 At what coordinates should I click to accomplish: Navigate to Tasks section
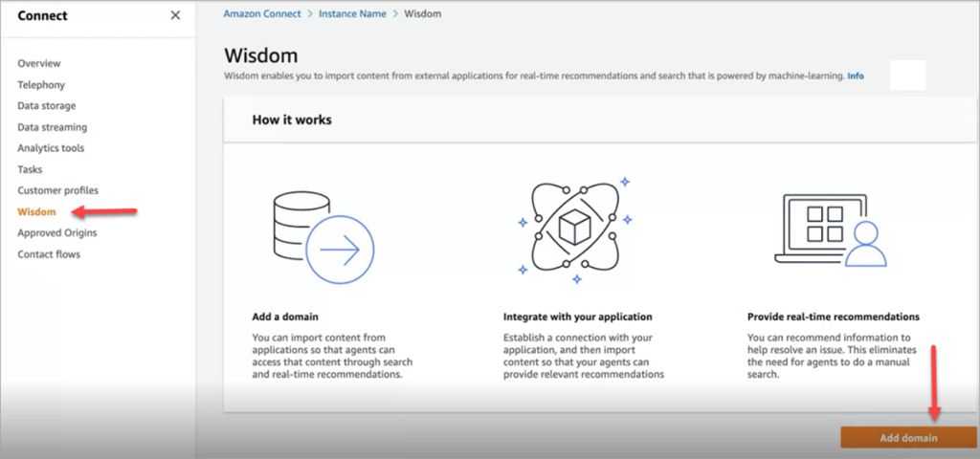click(30, 169)
